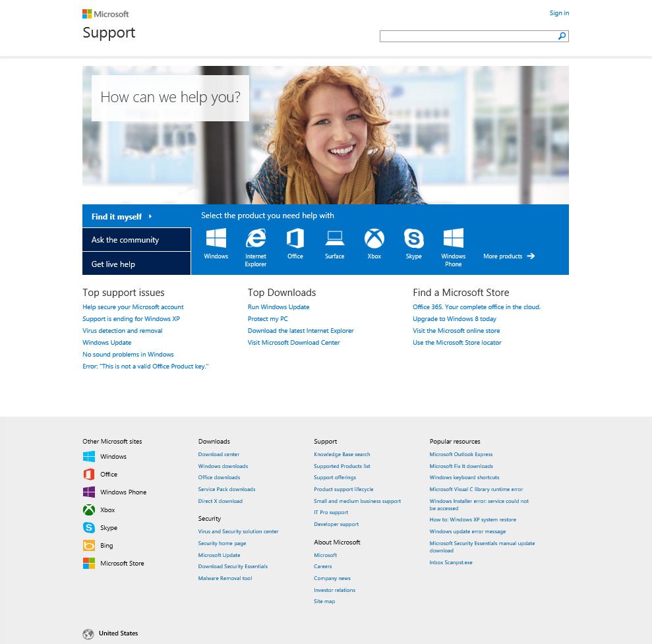Open Help secure your Microsoft account
The height and width of the screenshot is (644, 652).
pos(133,307)
